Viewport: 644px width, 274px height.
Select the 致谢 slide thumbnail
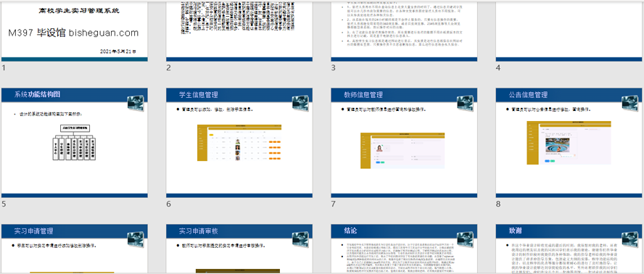(569, 249)
